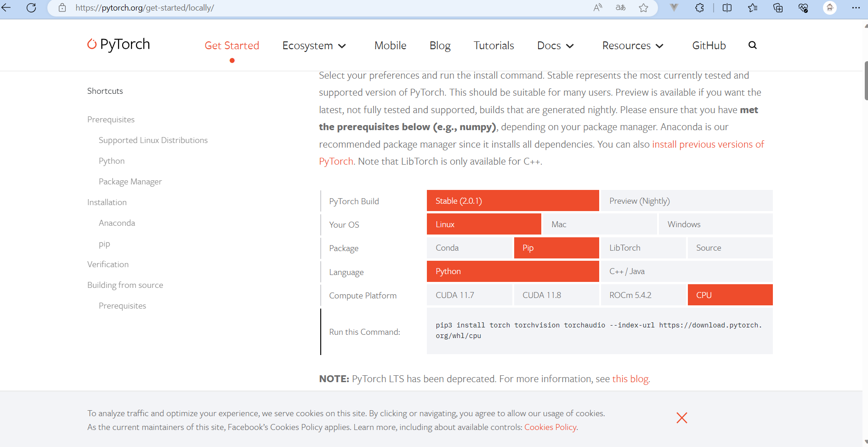Image resolution: width=868 pixels, height=447 pixels.
Task: Jump to Anaconda shortcut
Action: (117, 223)
